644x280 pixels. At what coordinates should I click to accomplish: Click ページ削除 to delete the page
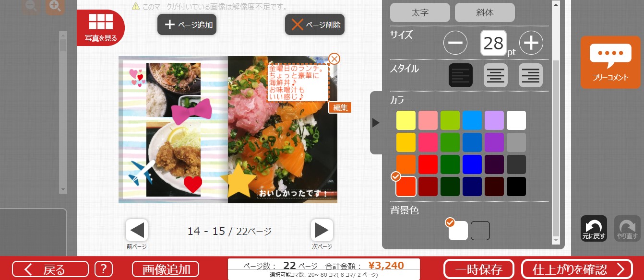(x=315, y=25)
